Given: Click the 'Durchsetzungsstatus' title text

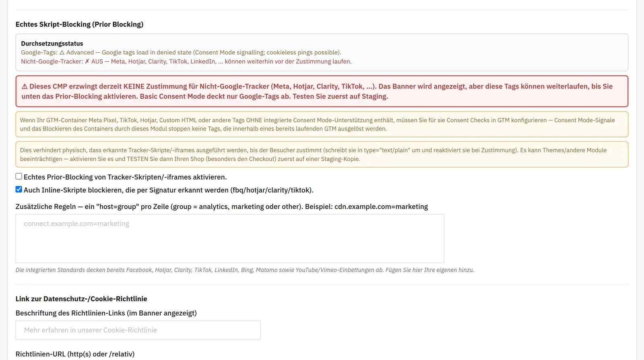Looking at the screenshot, I should [x=52, y=43].
